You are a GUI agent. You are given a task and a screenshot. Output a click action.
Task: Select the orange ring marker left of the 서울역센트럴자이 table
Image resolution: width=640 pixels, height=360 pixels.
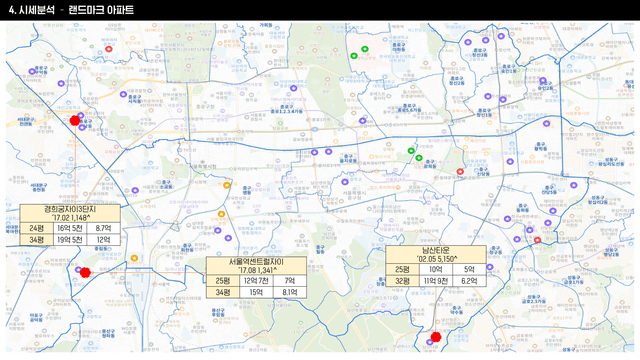[134, 258]
